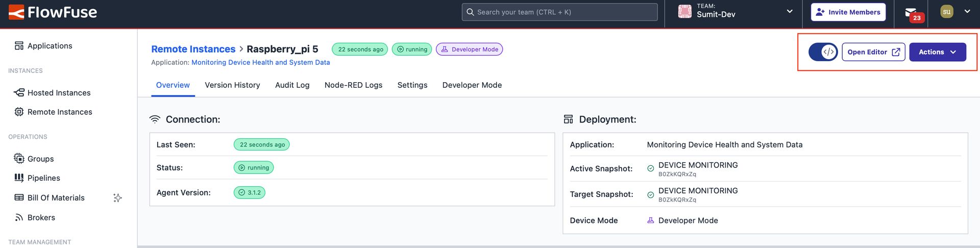Click the sparkle icon beside Bill Of Materials
The image size is (980, 248).
pyautogui.click(x=117, y=198)
